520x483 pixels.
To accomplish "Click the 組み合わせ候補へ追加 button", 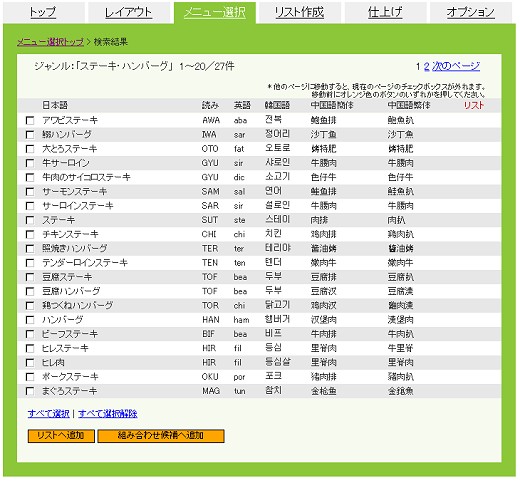I will pos(161,436).
